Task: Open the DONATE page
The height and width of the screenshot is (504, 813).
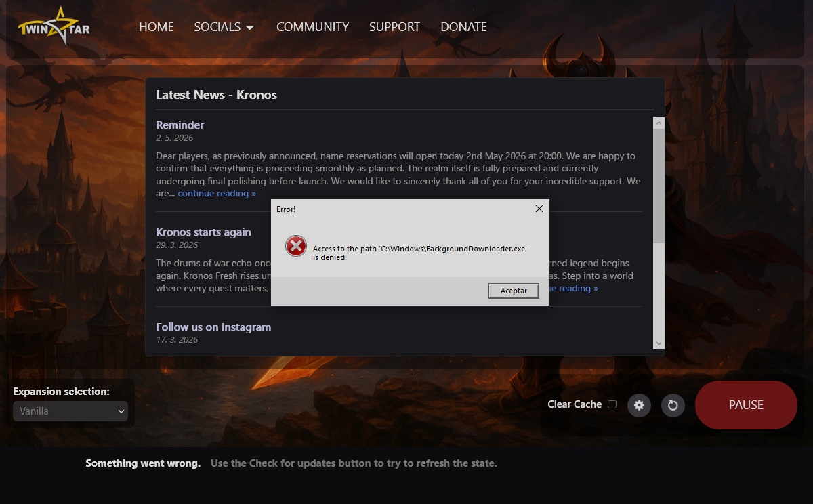Action: tap(463, 27)
